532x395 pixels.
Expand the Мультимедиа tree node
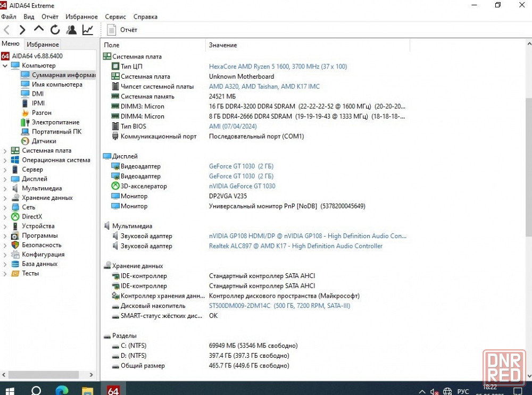point(5,189)
